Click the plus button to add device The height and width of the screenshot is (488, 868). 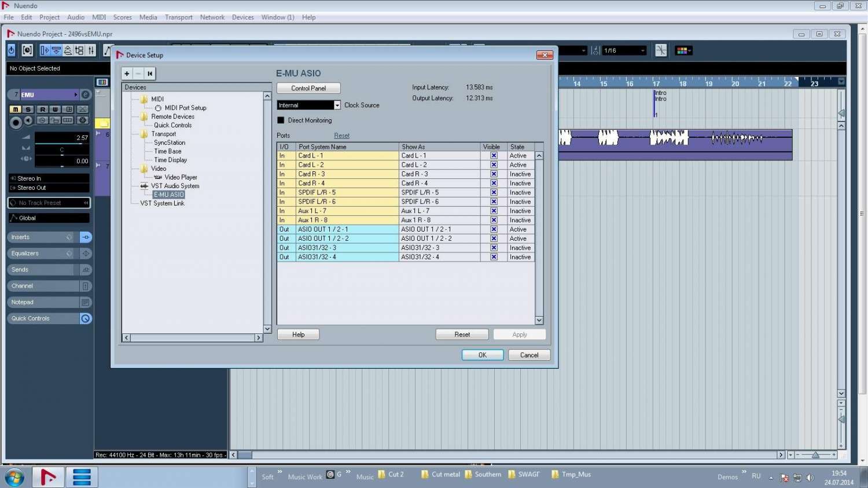tap(127, 74)
